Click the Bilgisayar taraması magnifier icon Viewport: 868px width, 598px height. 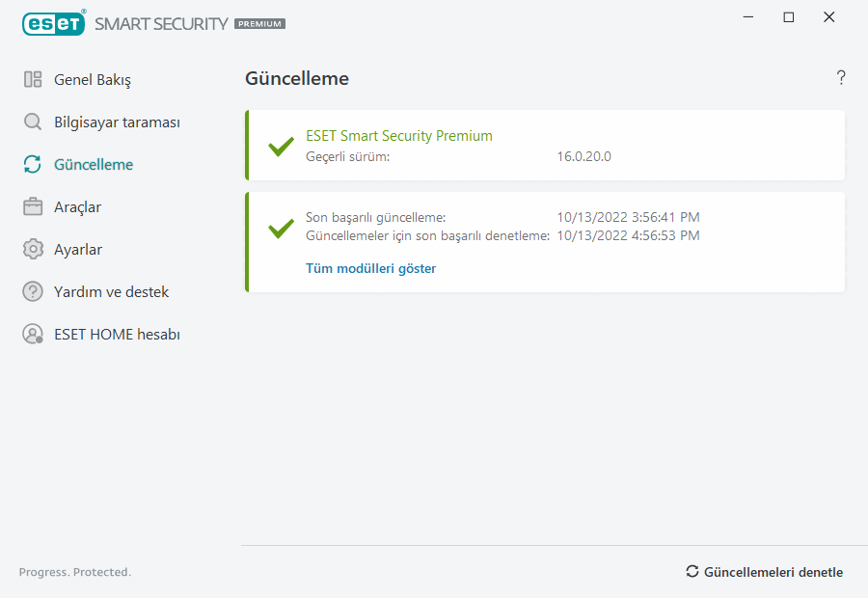coord(33,122)
